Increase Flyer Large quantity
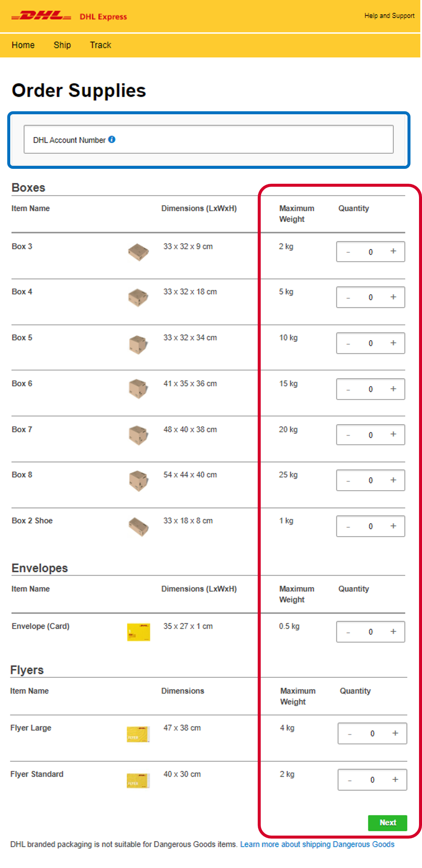The height and width of the screenshot is (868, 422). (395, 733)
